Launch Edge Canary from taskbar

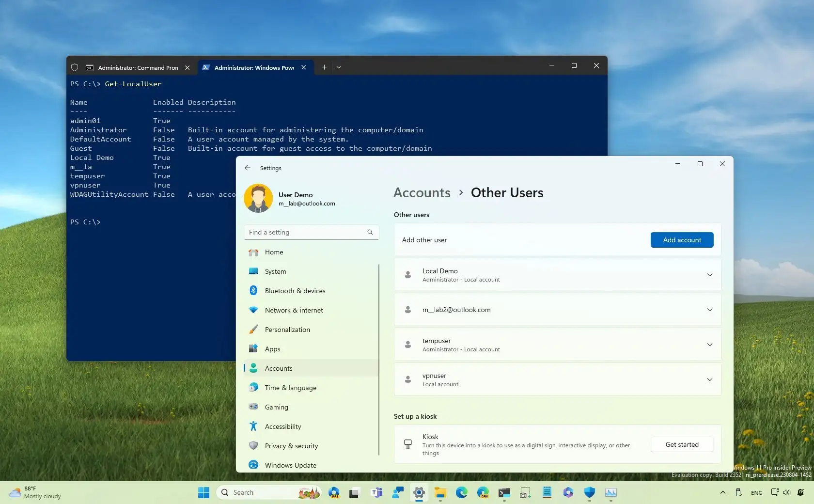point(483,492)
